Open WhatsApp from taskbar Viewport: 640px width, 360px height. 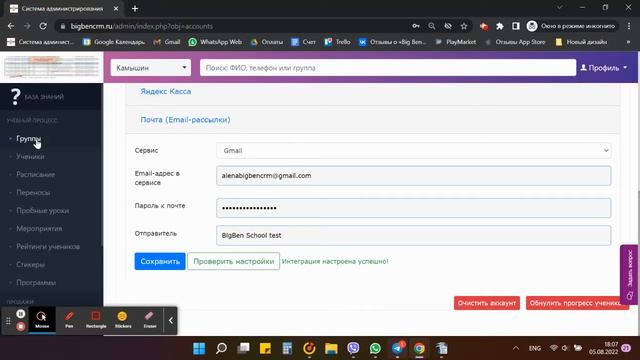point(375,348)
